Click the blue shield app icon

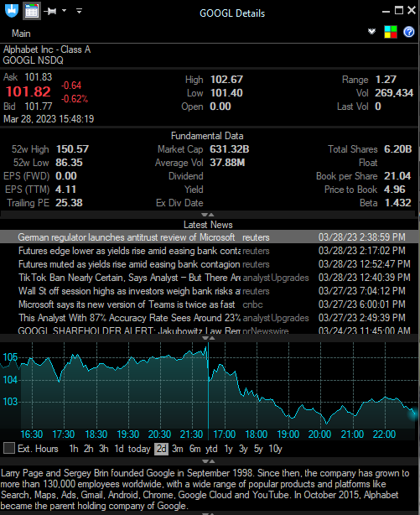(12, 11)
